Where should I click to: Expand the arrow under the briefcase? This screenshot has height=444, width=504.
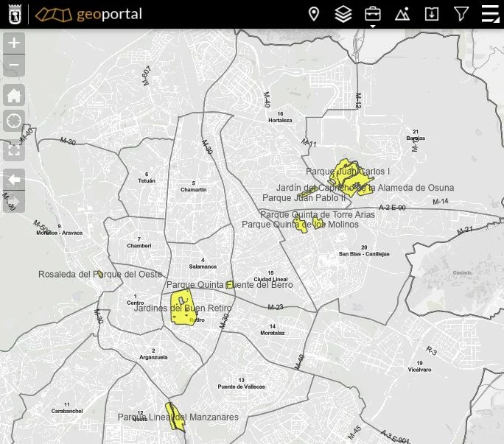pos(373,26)
